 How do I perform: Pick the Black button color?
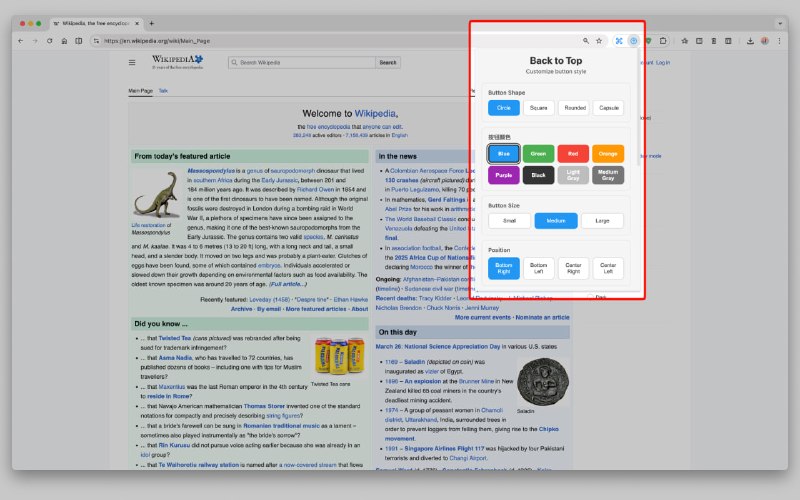538,175
